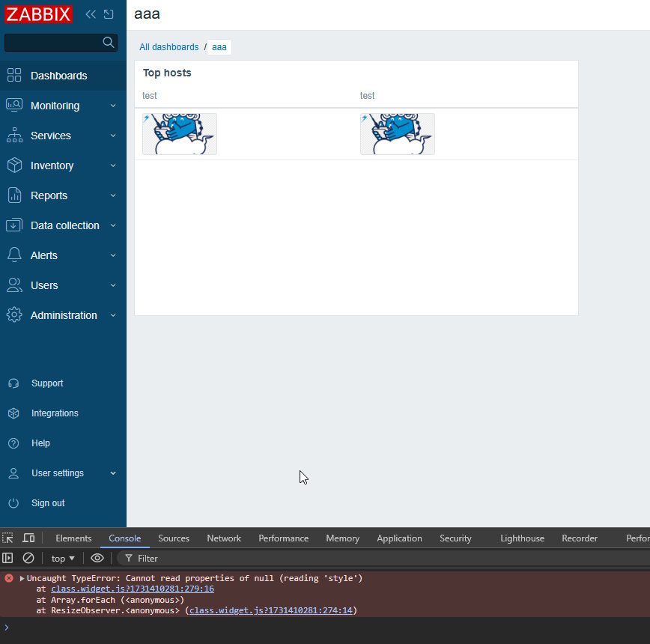Click the Reports document icon
650x644 pixels.
[14, 195]
